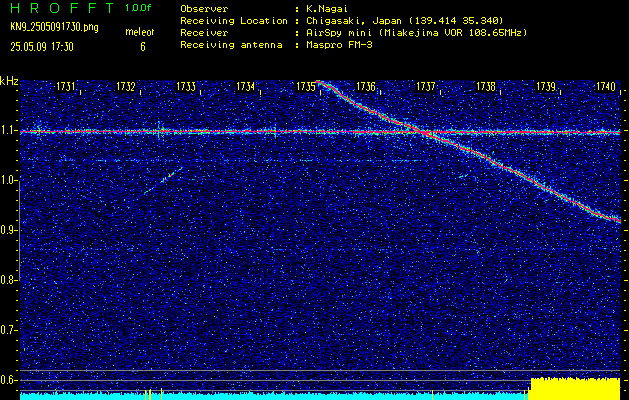
Task: Click the 1734 time marker
Action: 246,86
